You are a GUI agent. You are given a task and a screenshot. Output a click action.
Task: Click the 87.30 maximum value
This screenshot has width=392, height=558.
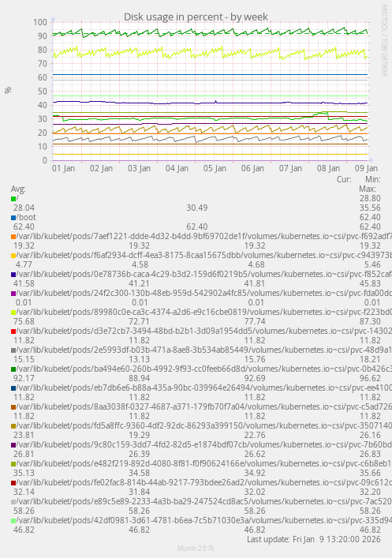pyautogui.click(x=370, y=321)
